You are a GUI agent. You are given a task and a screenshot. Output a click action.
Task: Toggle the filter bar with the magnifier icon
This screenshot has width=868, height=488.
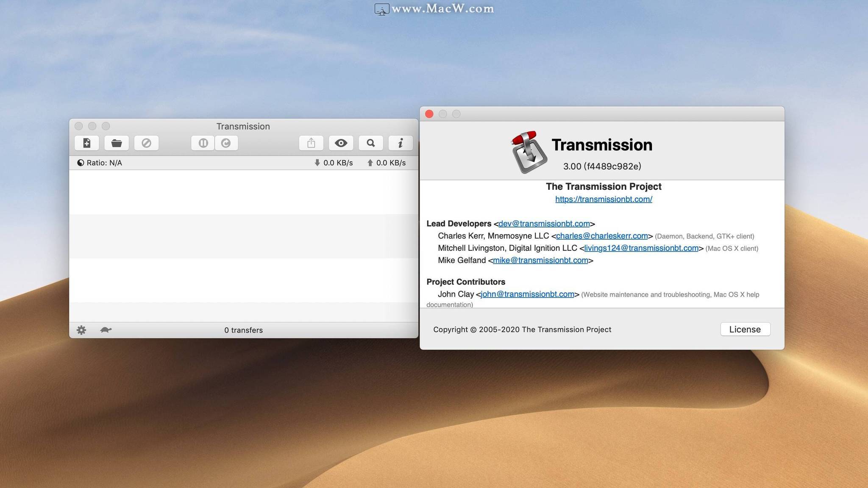coord(371,143)
